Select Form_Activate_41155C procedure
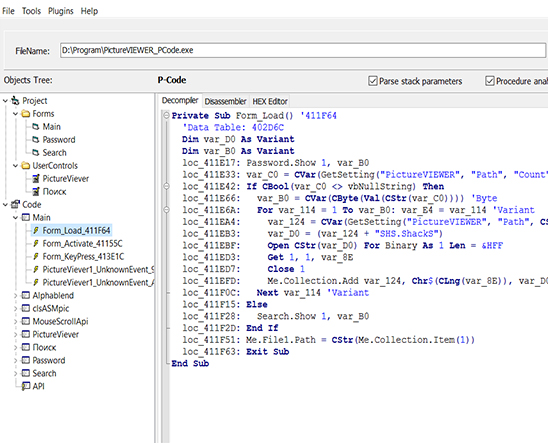 coord(82,244)
